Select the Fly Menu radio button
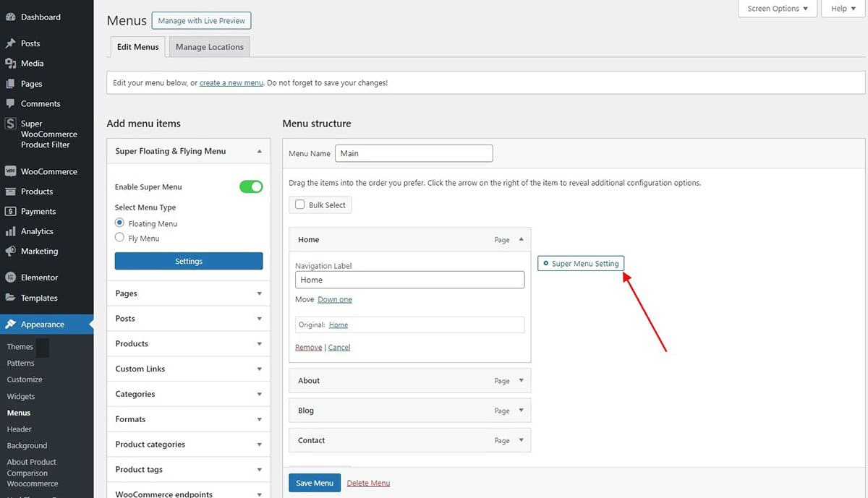 120,238
